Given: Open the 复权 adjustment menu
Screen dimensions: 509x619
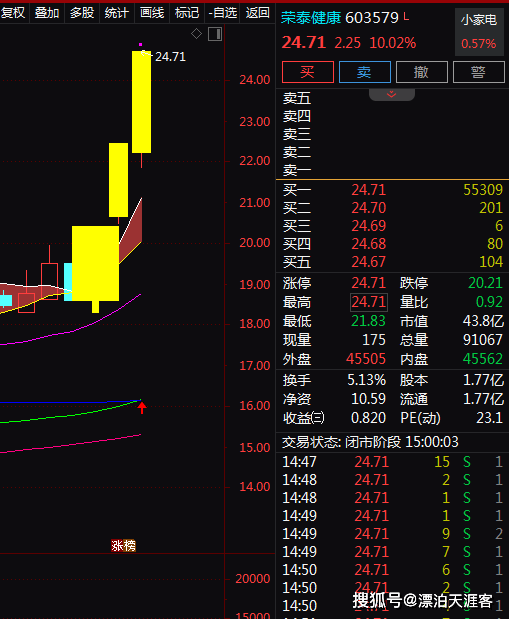Looking at the screenshot, I should [13, 13].
